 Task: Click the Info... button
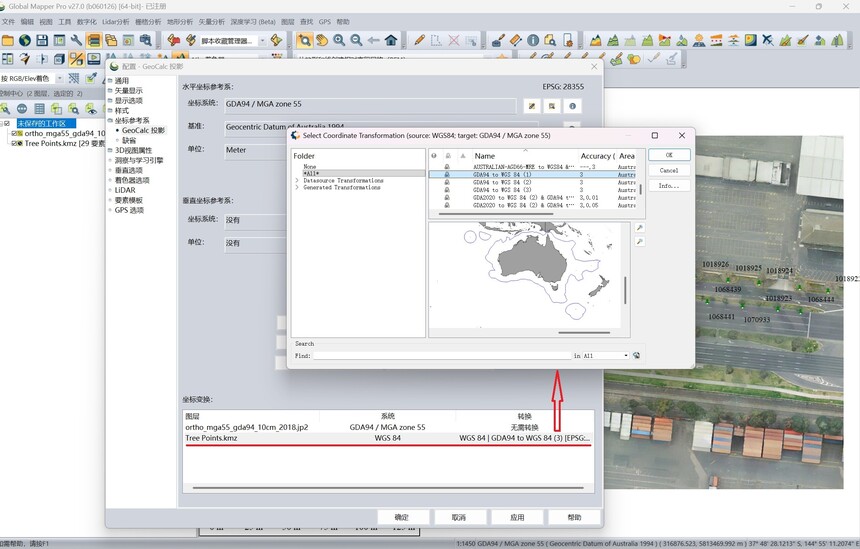coord(669,186)
